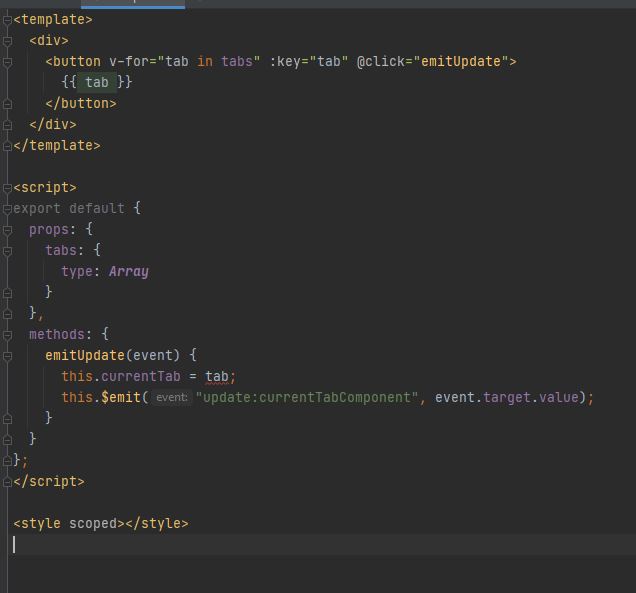Click the $emit method call
The width and height of the screenshot is (636, 593).
120,397
